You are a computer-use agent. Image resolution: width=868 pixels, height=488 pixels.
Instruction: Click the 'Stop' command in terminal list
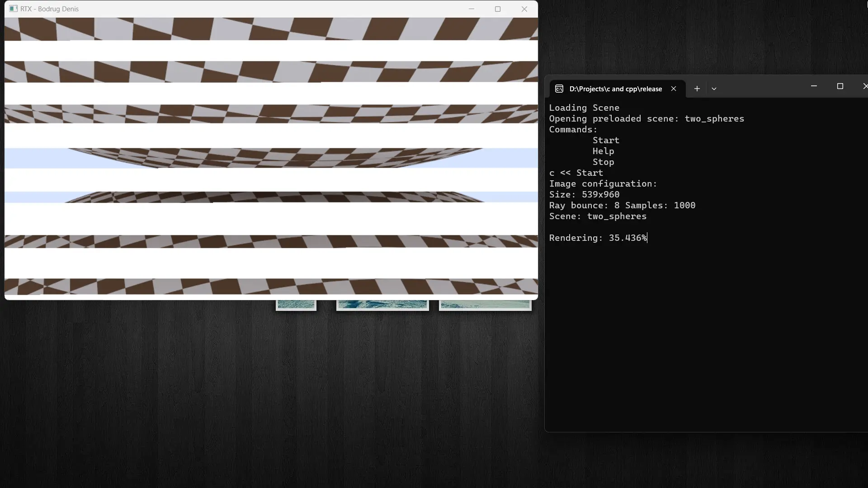coord(603,162)
